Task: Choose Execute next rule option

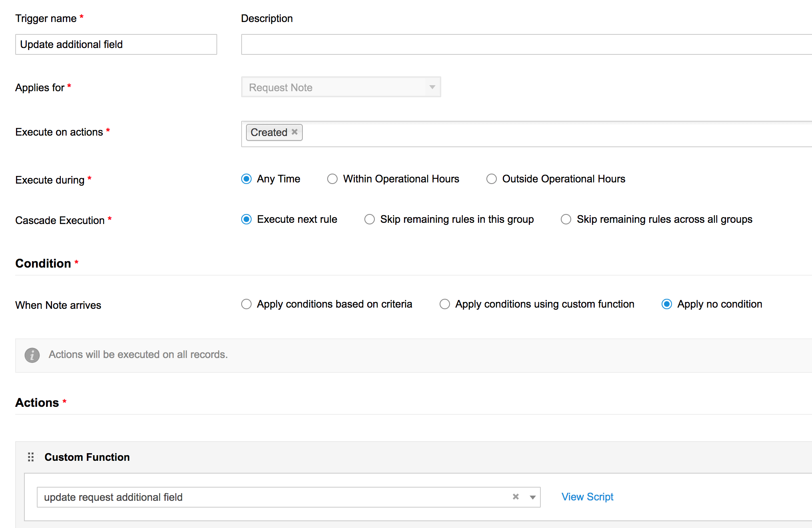Action: pos(246,219)
